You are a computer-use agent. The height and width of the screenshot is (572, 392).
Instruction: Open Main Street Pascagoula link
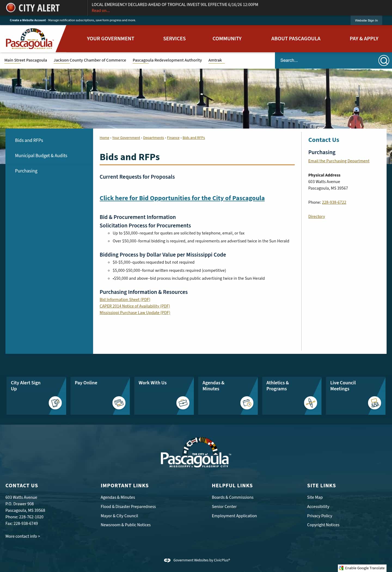tap(26, 60)
